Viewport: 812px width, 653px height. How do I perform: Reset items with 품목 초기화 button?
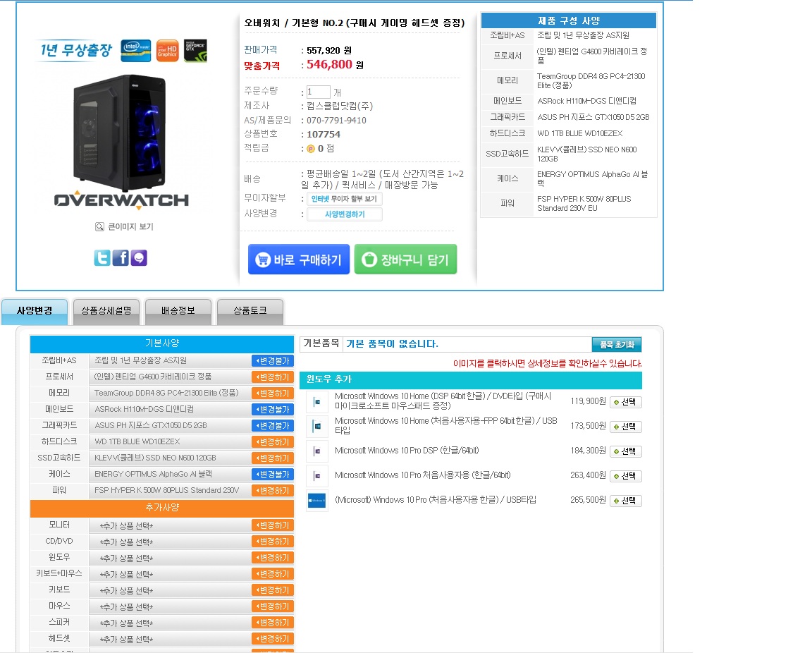pos(616,345)
